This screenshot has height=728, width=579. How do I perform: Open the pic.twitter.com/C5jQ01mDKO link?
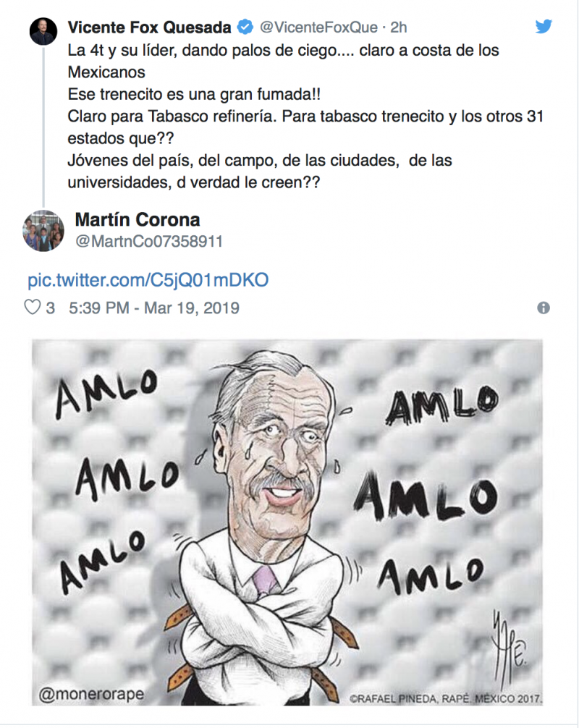(148, 280)
